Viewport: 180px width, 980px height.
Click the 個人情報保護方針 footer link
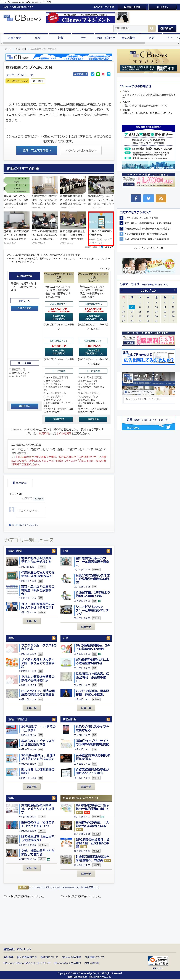[x=27, y=957]
